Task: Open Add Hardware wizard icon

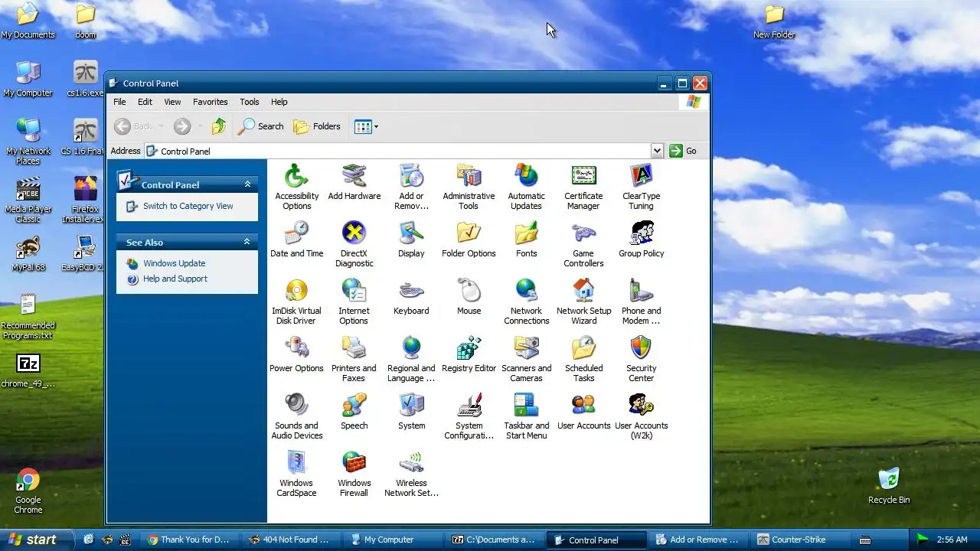Action: click(354, 182)
